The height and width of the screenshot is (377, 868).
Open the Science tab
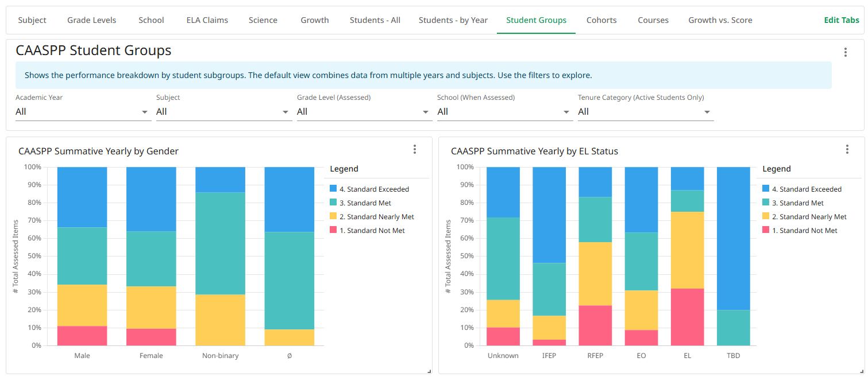tap(263, 20)
